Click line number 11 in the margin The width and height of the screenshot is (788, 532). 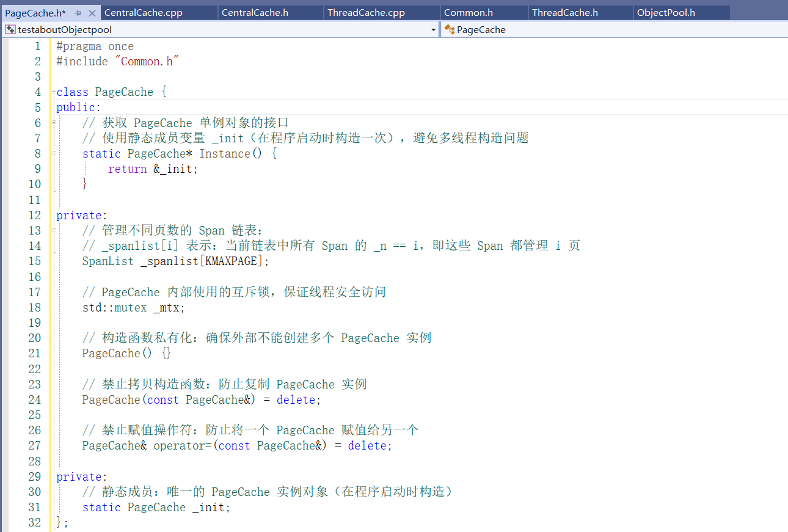pos(34,200)
